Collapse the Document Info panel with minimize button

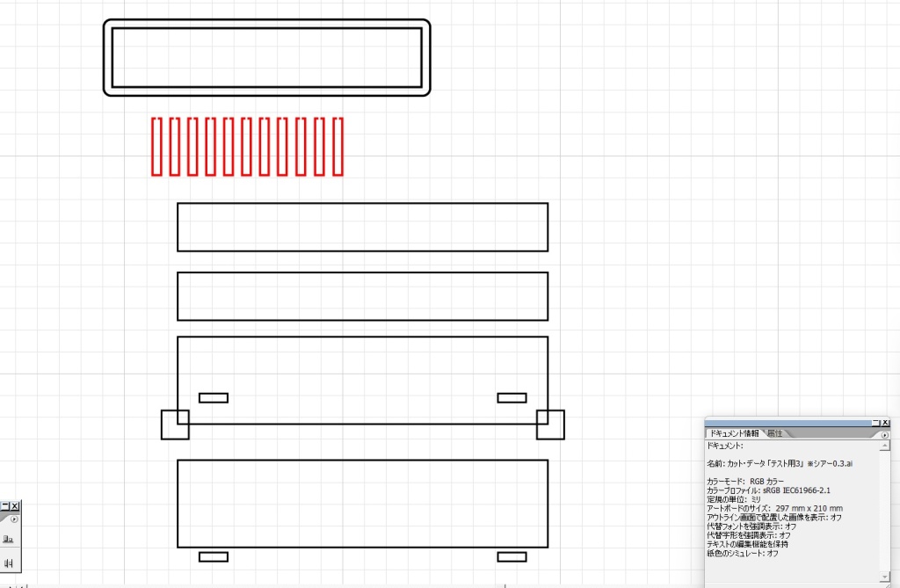875,423
